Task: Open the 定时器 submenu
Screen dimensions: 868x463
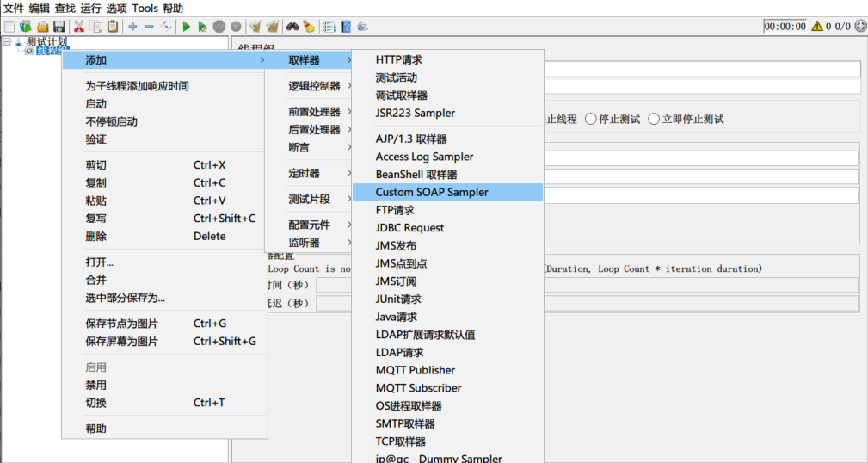Action: pos(304,173)
